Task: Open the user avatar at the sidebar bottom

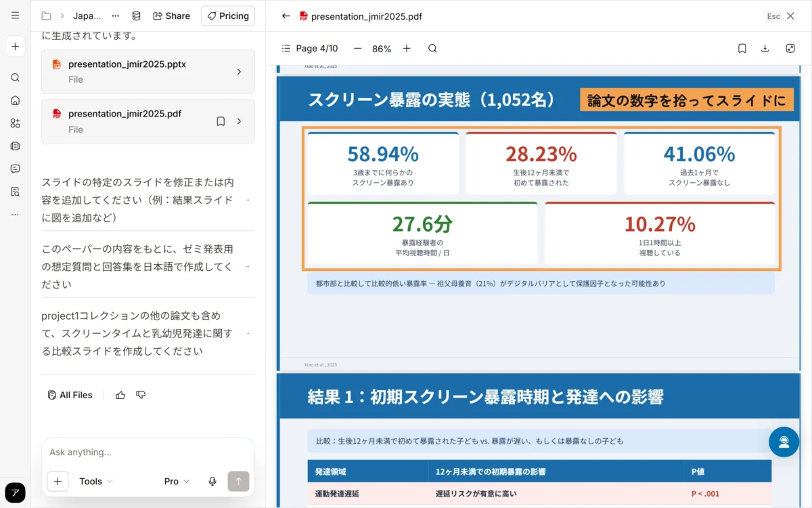Action: click(x=15, y=492)
